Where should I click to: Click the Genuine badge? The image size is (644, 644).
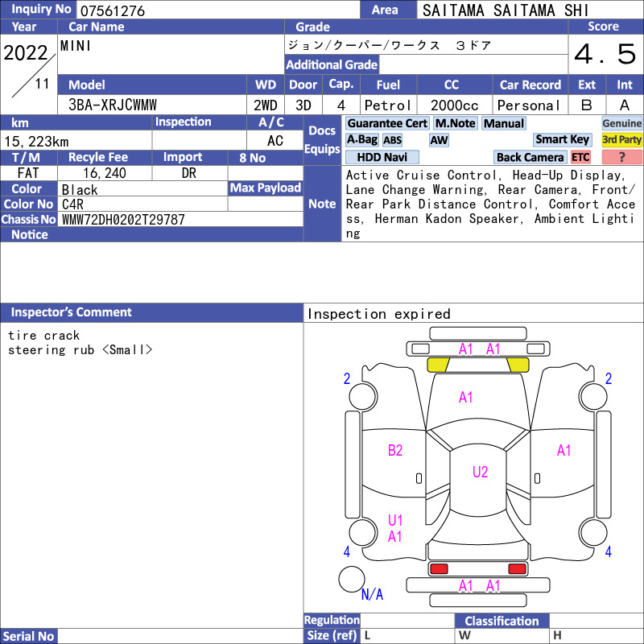click(x=621, y=123)
